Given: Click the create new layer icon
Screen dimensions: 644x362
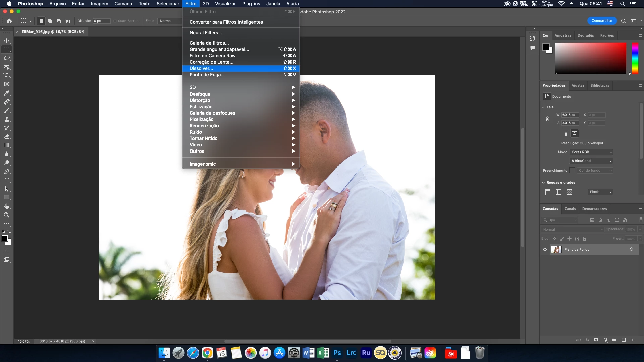Looking at the screenshot, I should point(624,340).
